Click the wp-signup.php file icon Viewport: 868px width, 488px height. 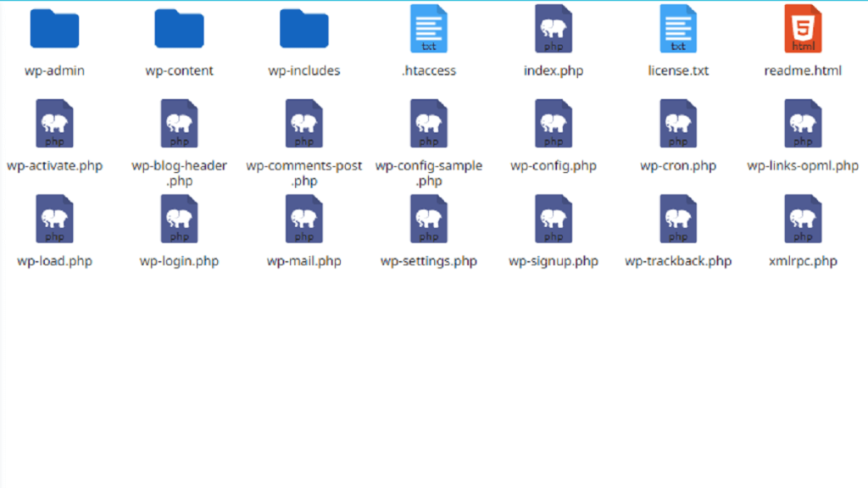[x=554, y=219]
